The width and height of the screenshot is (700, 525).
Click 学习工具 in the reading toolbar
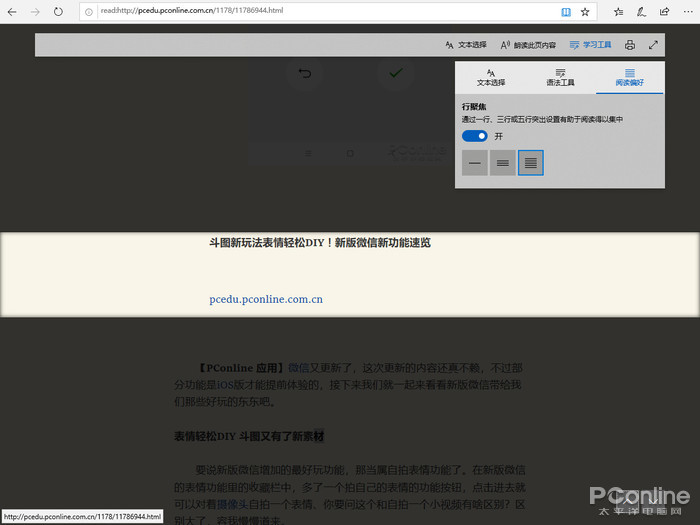coord(590,45)
